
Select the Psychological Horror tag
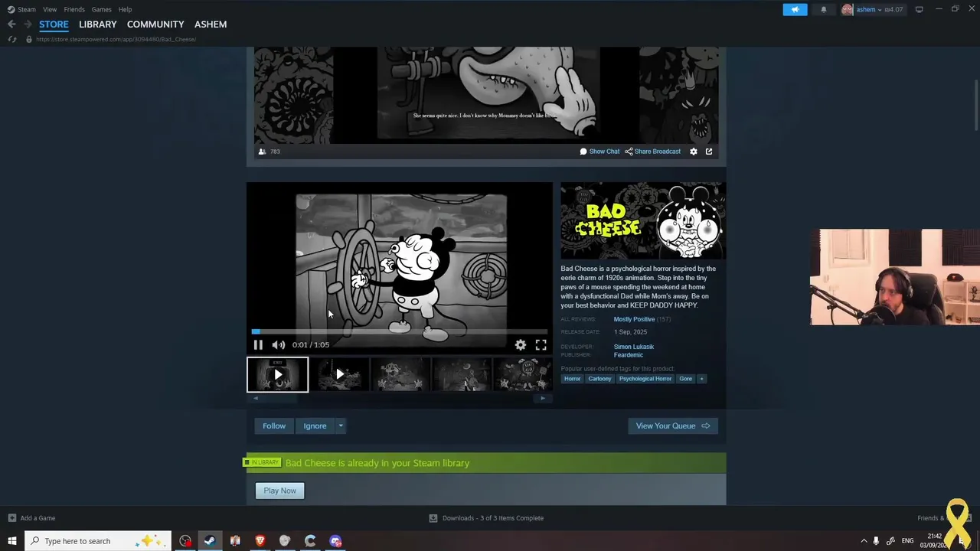click(x=645, y=379)
